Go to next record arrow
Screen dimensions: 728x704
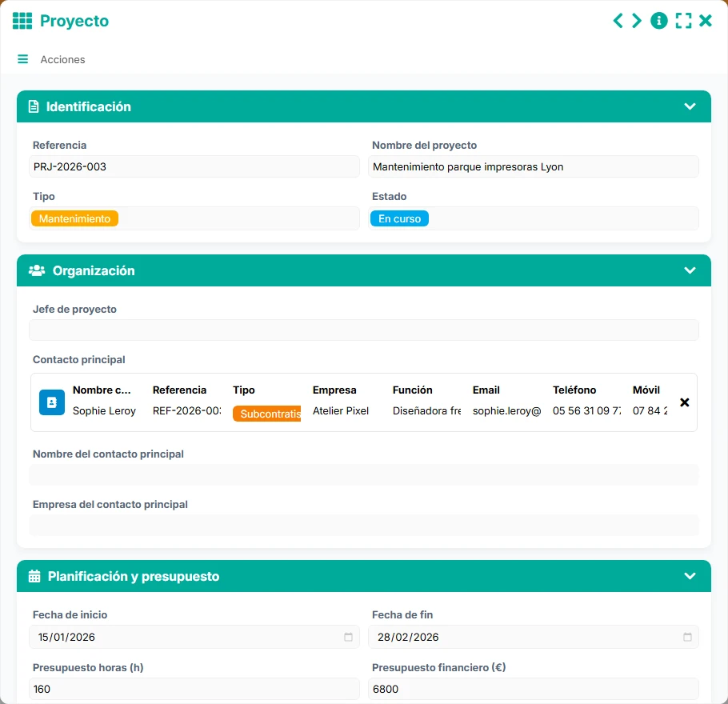pos(637,21)
